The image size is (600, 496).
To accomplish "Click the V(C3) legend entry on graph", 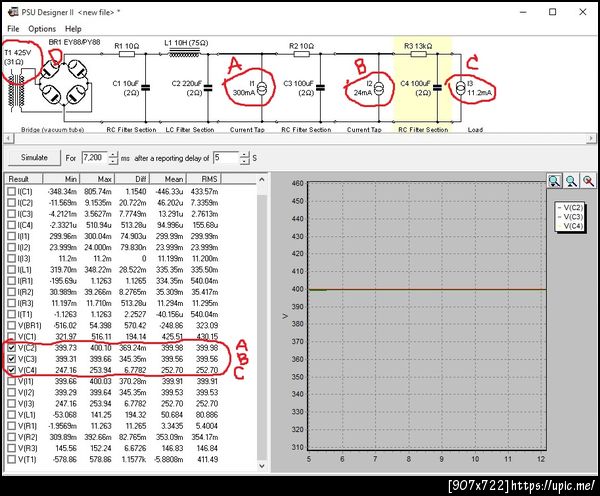I will (570, 217).
